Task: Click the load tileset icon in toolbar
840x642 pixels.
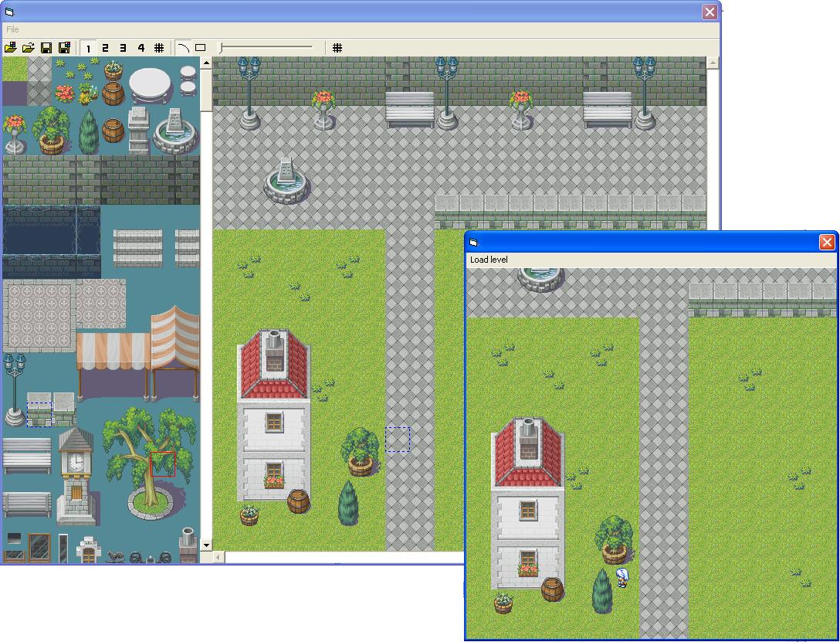Action: pos(11,48)
